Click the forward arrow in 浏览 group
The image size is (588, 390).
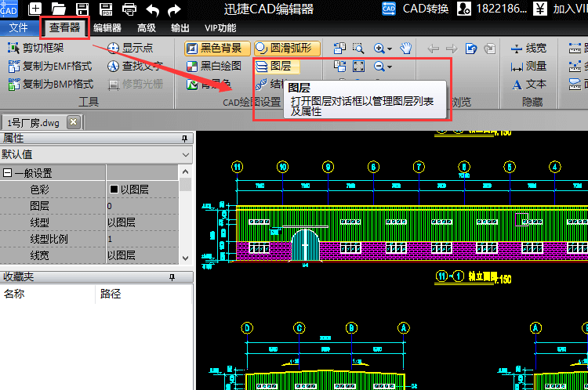pyautogui.click(x=452, y=49)
